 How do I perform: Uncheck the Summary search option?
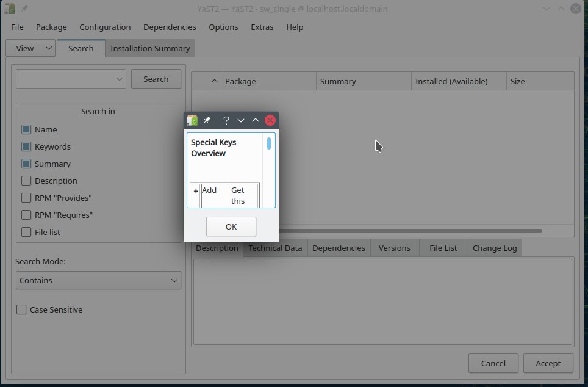pyautogui.click(x=26, y=164)
